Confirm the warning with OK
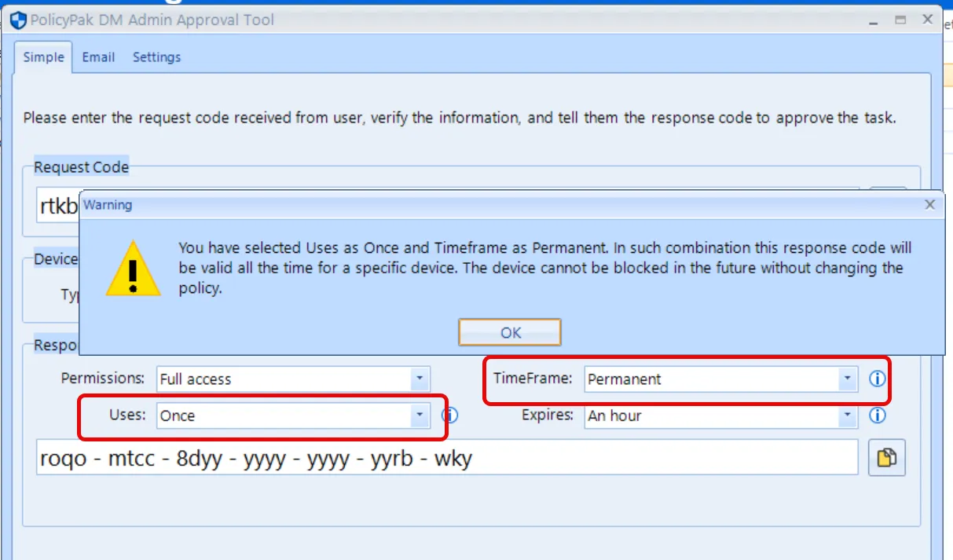953x560 pixels. (x=510, y=332)
